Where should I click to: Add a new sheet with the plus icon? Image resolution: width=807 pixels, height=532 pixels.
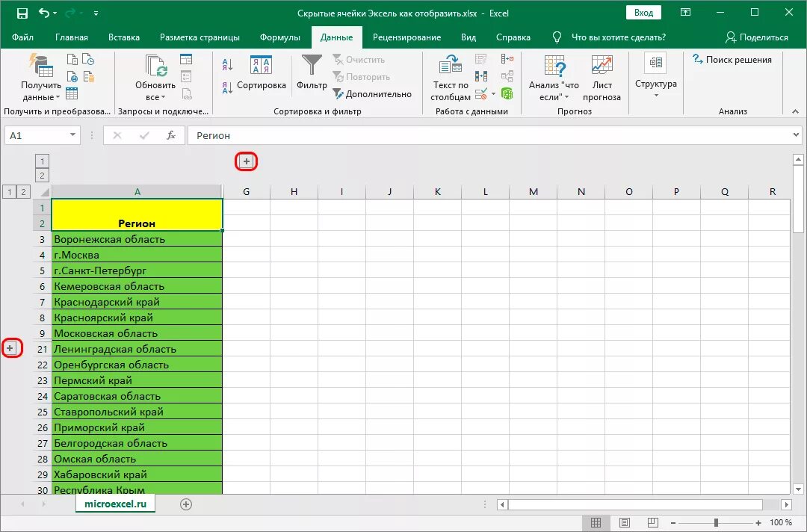[x=186, y=504]
